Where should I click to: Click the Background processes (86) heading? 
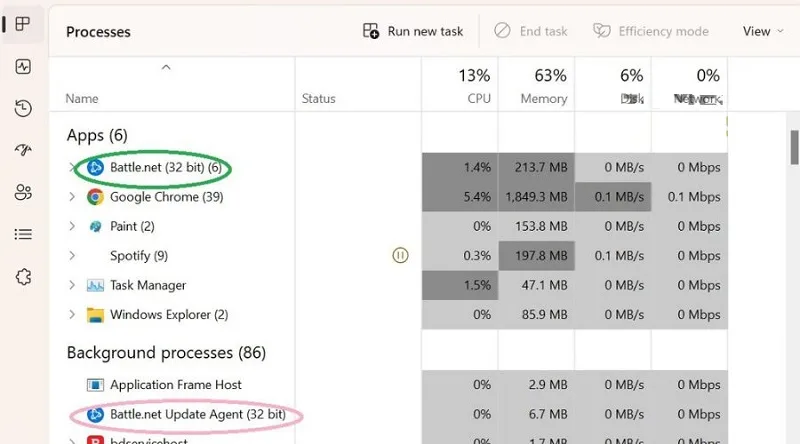[166, 353]
